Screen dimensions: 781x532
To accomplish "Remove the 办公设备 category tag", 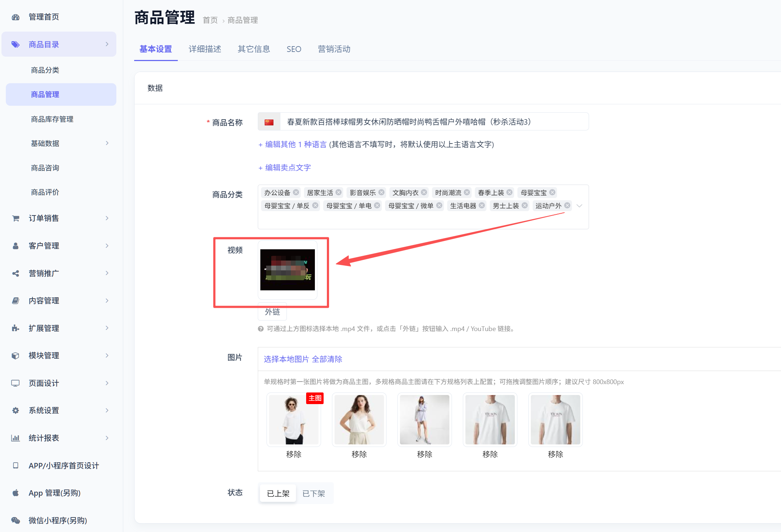I will click(296, 192).
